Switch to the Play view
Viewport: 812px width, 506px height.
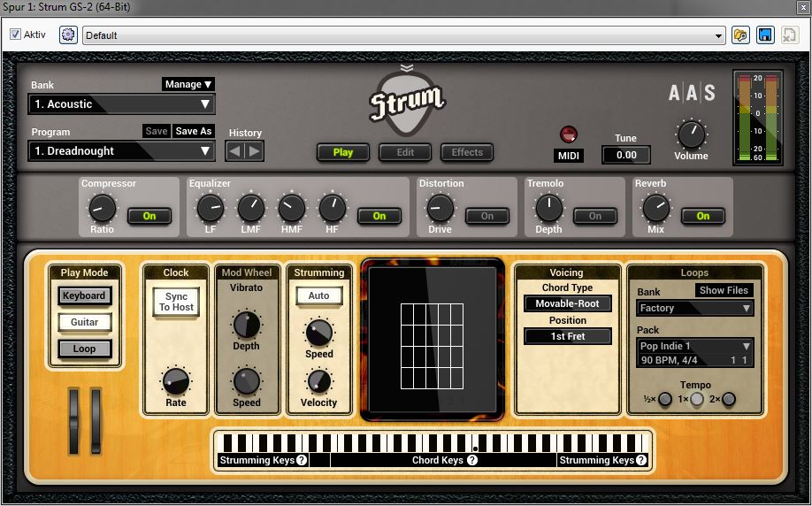[x=343, y=152]
